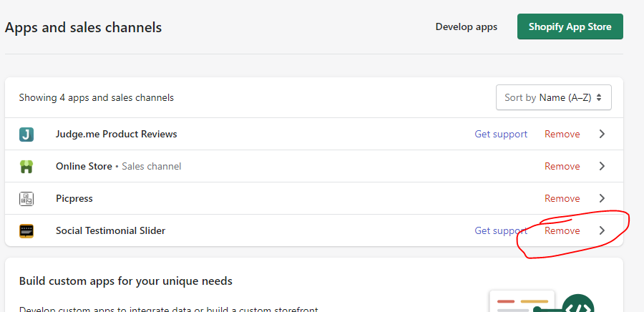Expand the Picpress row chevron
This screenshot has height=312, width=644.
[602, 199]
